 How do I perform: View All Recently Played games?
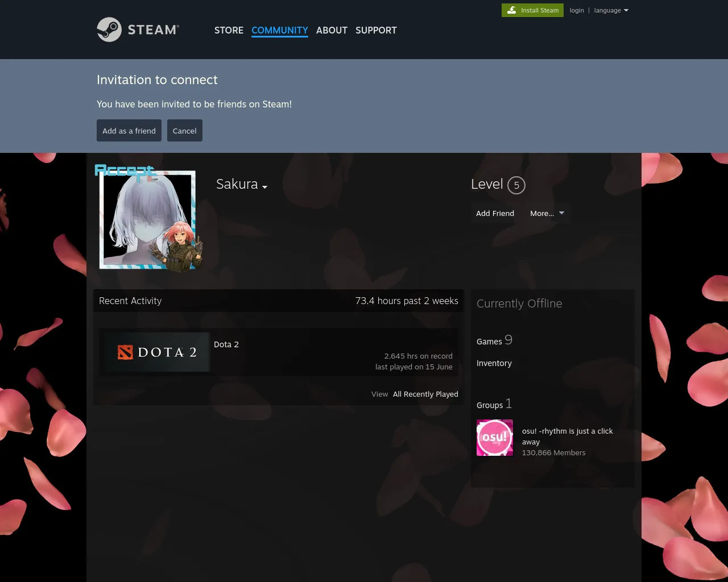point(425,394)
